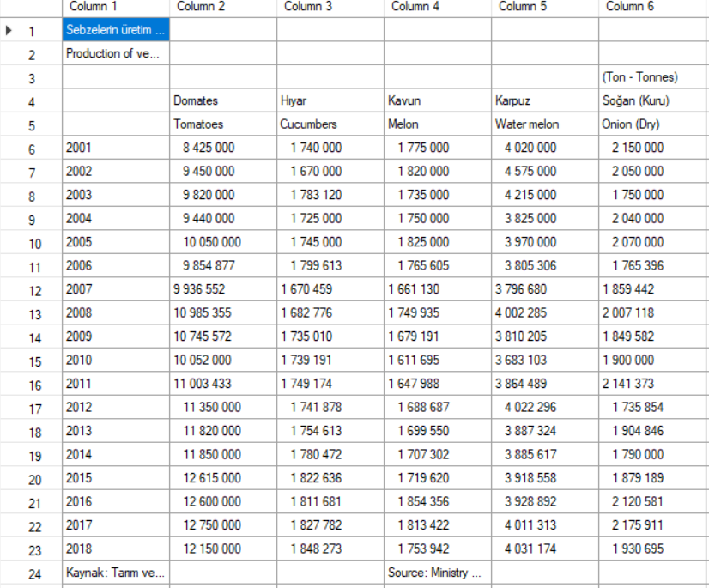Image resolution: width=709 pixels, height=588 pixels.
Task: Select tomatoes value 9 936 552
Action: click(x=223, y=288)
